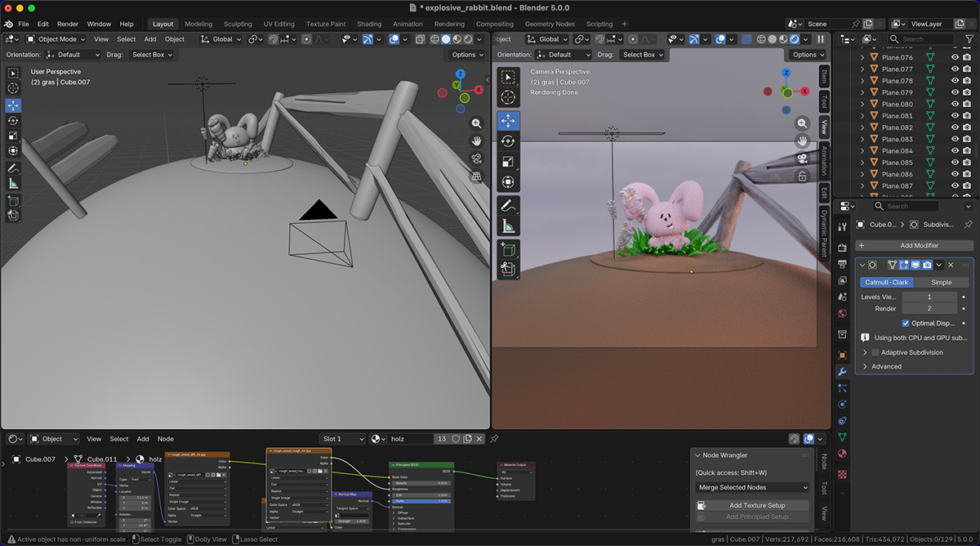This screenshot has height=546, width=980.
Task: Open the Slot 1 material slot dropdown
Action: pos(342,439)
